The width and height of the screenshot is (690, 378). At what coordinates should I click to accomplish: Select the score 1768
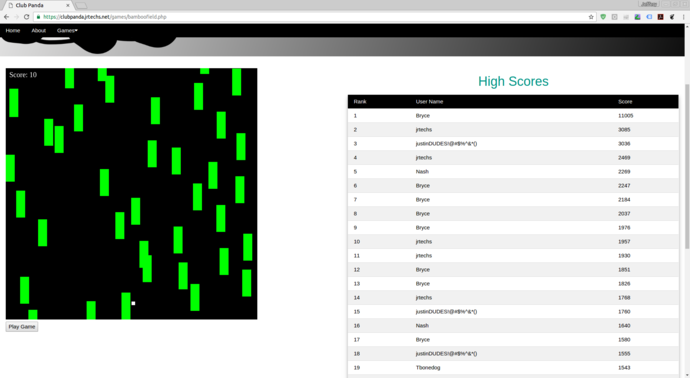coord(624,298)
